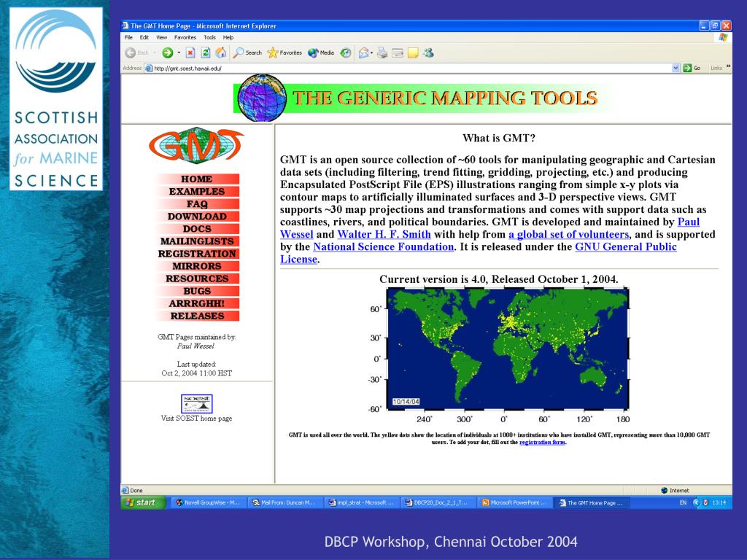Viewport: 747px width, 560px height.
Task: Open the MAILINGLISTS navigation button
Action: [197, 241]
